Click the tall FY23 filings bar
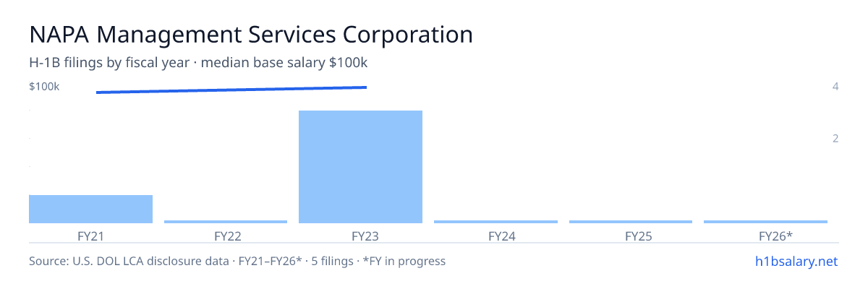The height and width of the screenshot is (289, 868). (360, 167)
